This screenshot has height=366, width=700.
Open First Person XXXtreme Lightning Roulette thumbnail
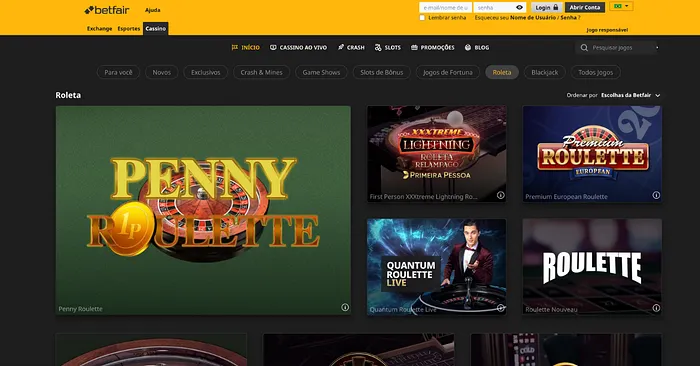coord(437,154)
